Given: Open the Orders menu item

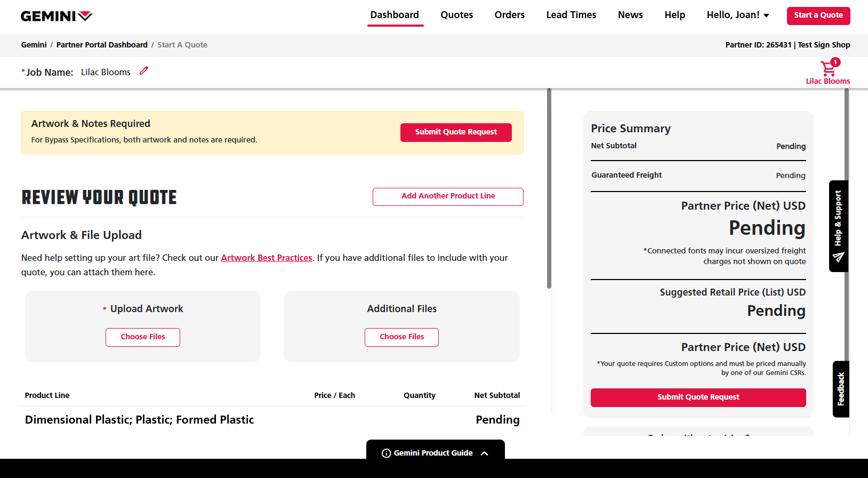Looking at the screenshot, I should click(x=509, y=15).
